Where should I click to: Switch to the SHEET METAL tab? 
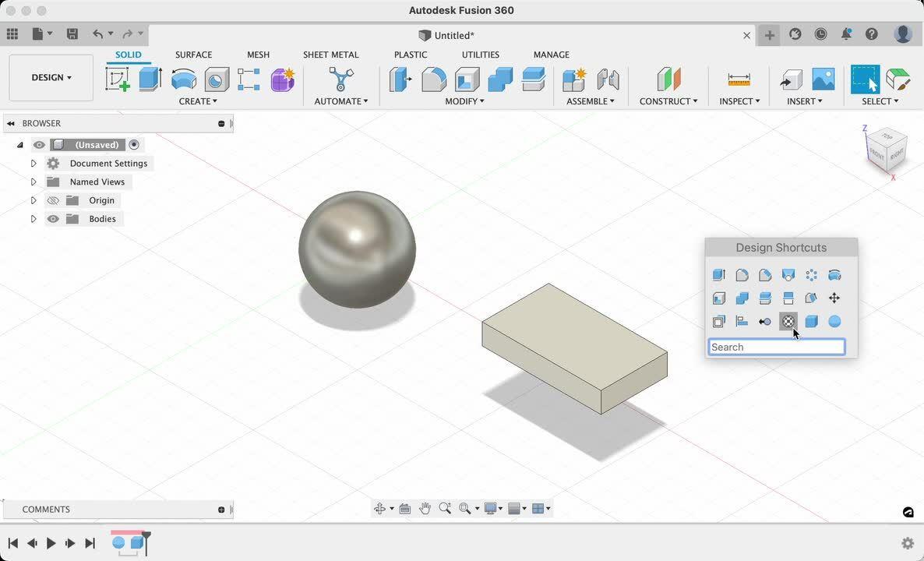tap(330, 55)
